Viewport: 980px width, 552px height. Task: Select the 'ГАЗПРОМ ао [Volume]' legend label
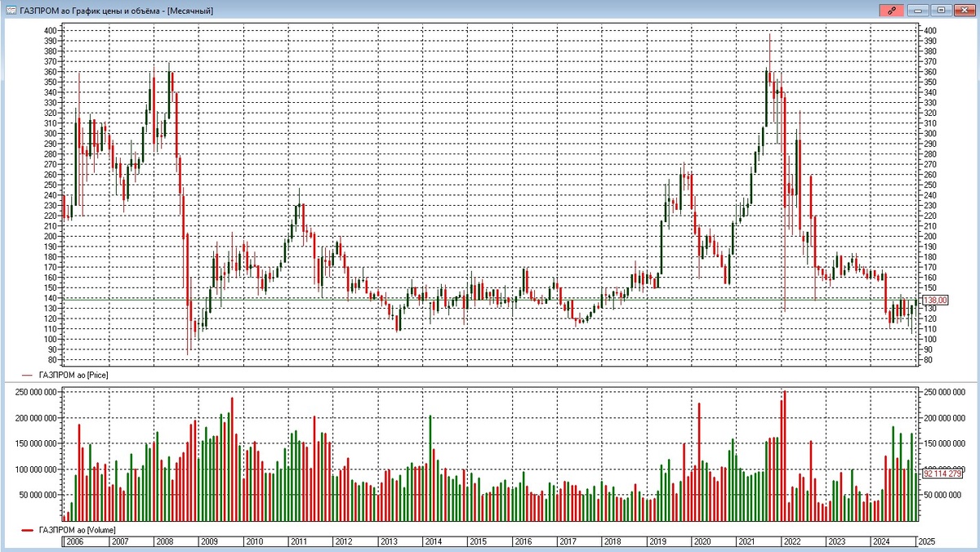(x=78, y=530)
